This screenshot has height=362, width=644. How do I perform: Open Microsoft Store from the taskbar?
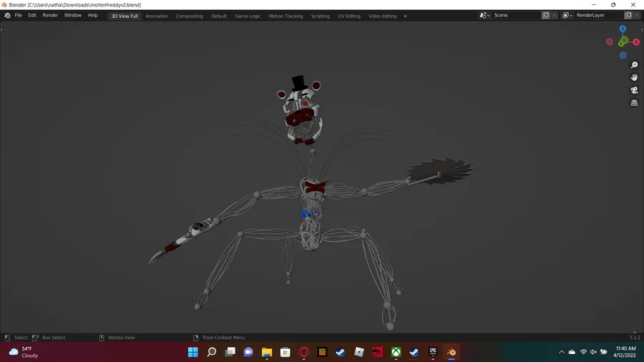pos(286,352)
